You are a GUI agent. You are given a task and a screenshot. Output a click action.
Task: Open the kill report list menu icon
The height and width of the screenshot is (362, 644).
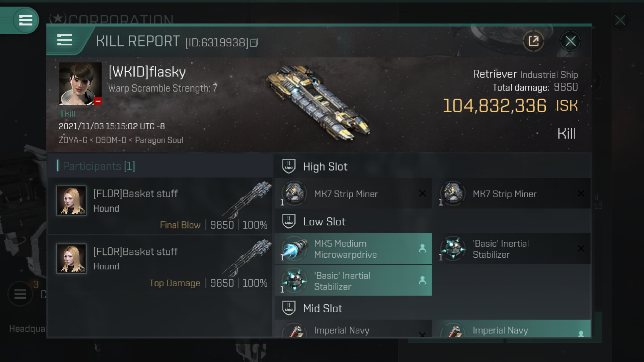tap(65, 40)
